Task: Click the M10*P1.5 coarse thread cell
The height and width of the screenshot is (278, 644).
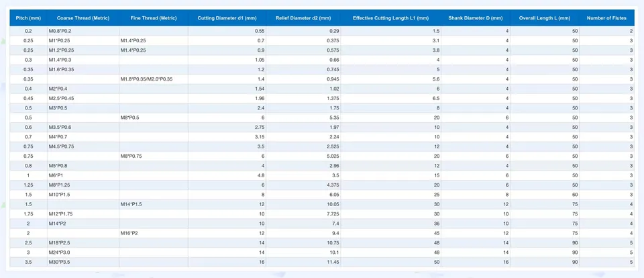Action: (83, 195)
